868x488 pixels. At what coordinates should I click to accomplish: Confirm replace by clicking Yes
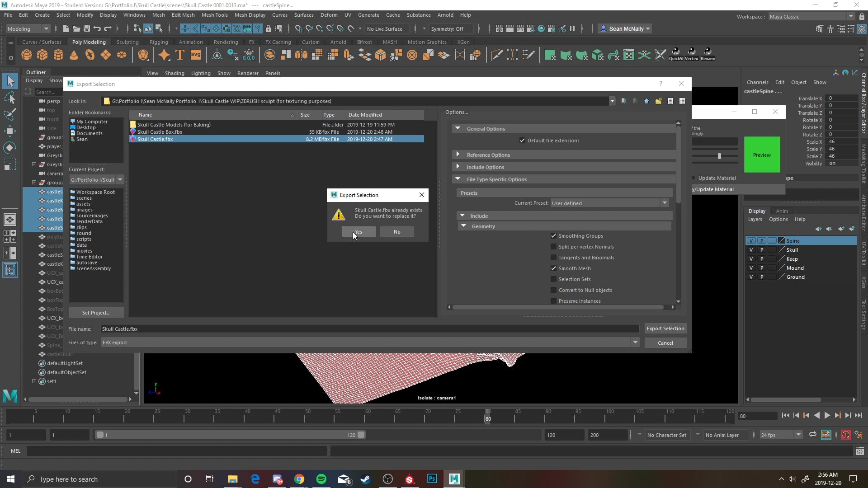coord(358,232)
